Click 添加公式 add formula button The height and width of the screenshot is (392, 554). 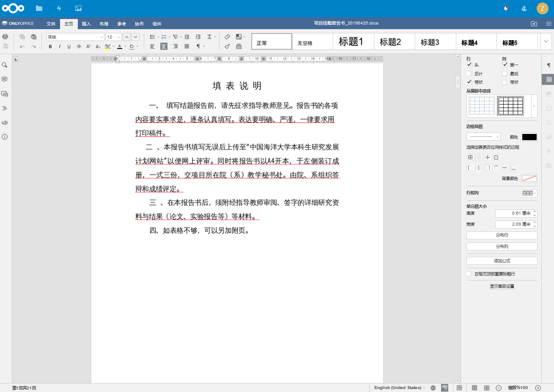point(502,261)
